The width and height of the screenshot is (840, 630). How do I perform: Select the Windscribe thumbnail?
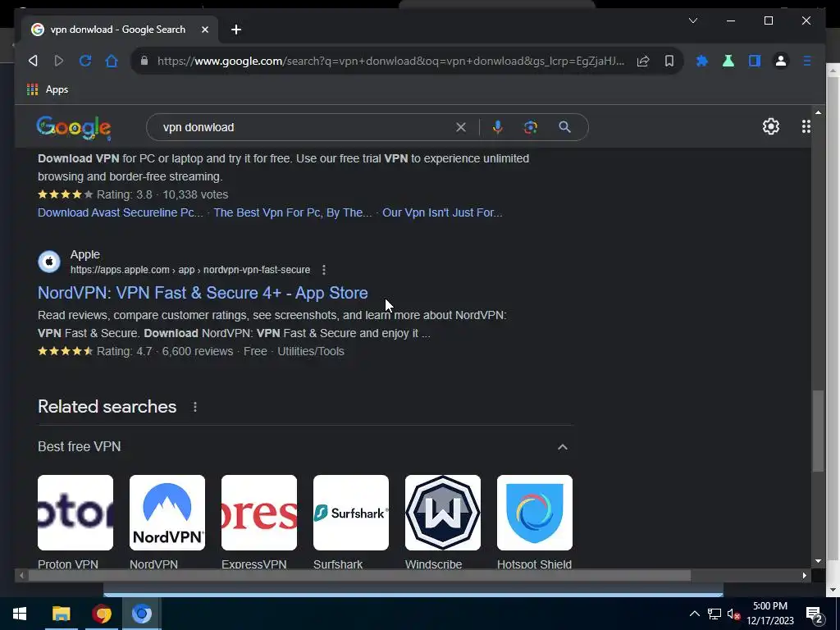tap(443, 512)
